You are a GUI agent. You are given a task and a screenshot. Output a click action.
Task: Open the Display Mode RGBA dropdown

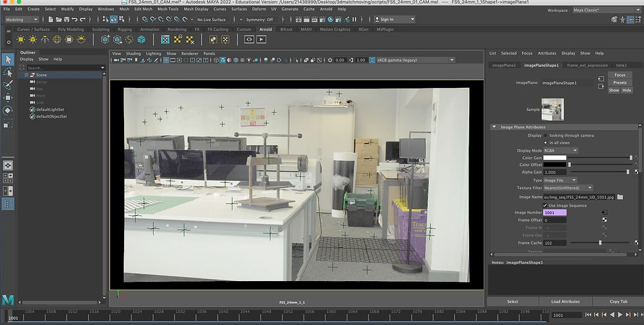coord(561,150)
